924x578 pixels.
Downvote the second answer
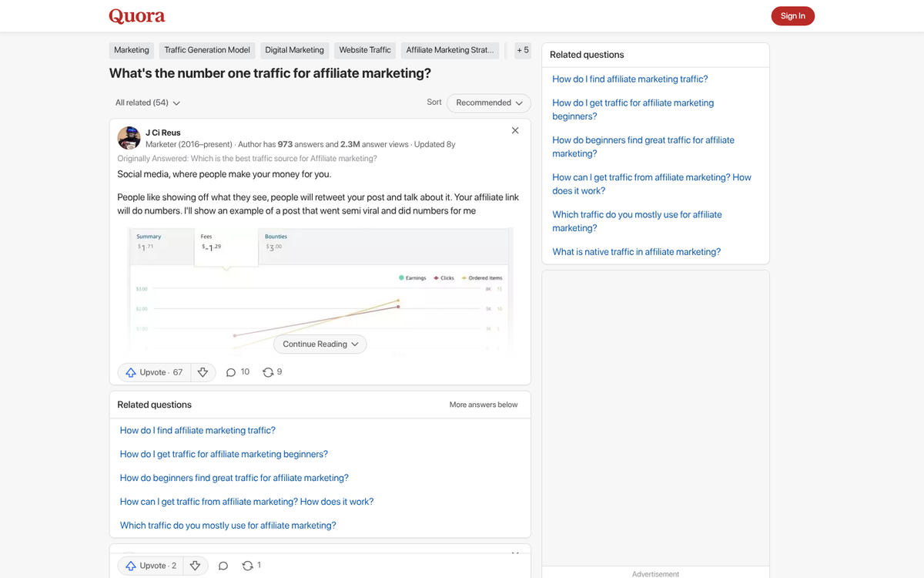coord(195,565)
